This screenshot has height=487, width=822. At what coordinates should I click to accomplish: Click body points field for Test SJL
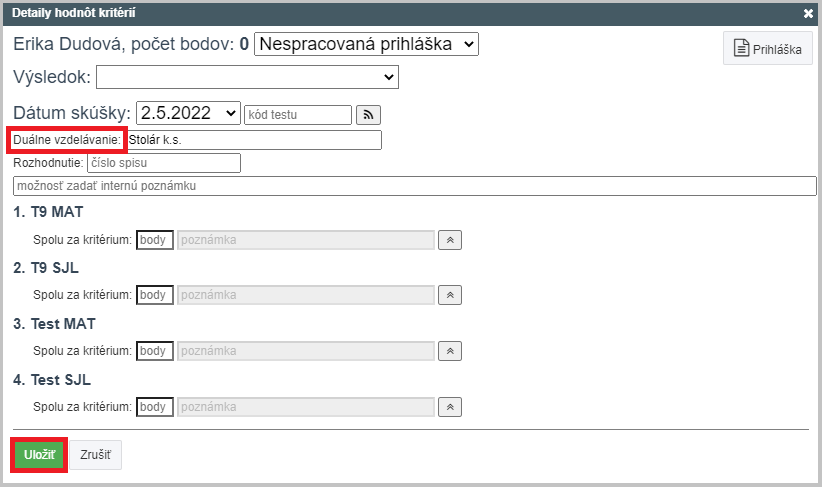pyautogui.click(x=155, y=407)
